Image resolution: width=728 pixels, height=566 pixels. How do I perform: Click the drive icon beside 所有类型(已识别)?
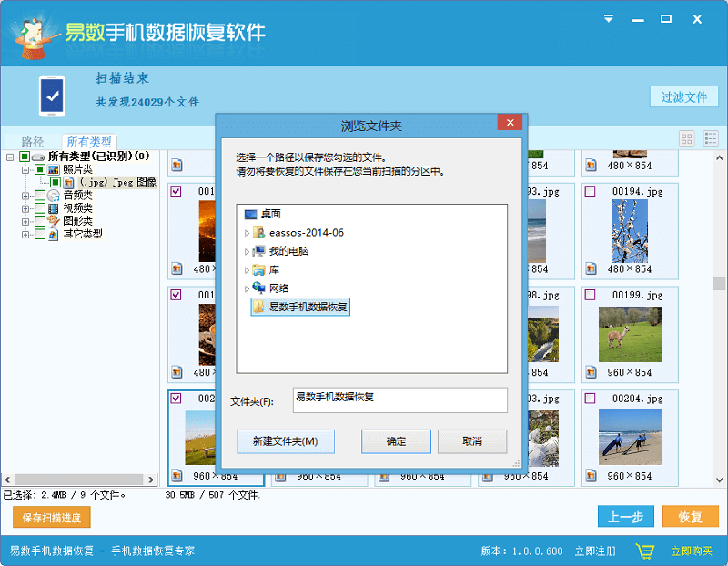(x=38, y=157)
